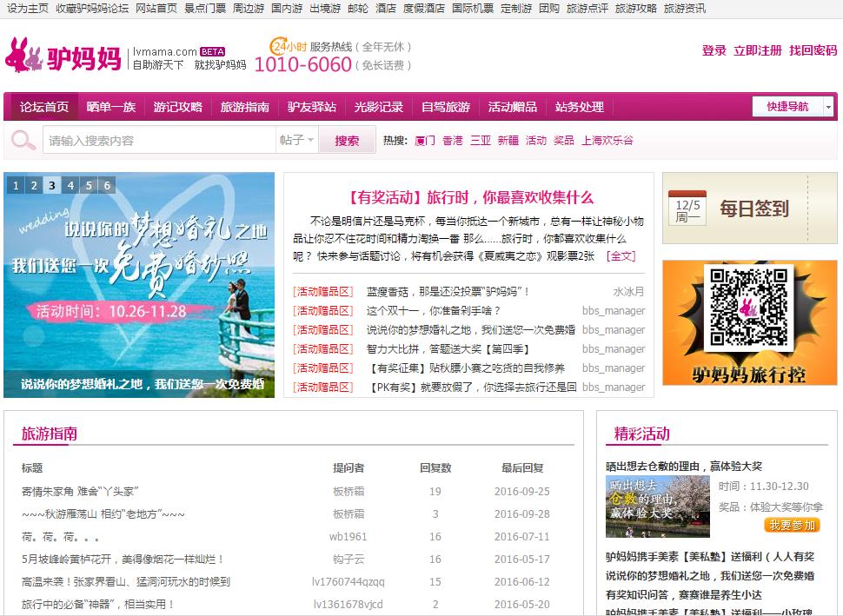Open 有奖知识问答，赛赛谁是养生小达 link
The height and width of the screenshot is (616, 843).
point(684,594)
